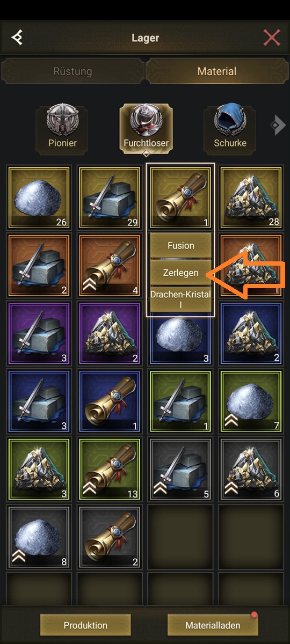Screen dimensions: 290x644
Task: Open the Produktion button
Action: (x=85, y=625)
